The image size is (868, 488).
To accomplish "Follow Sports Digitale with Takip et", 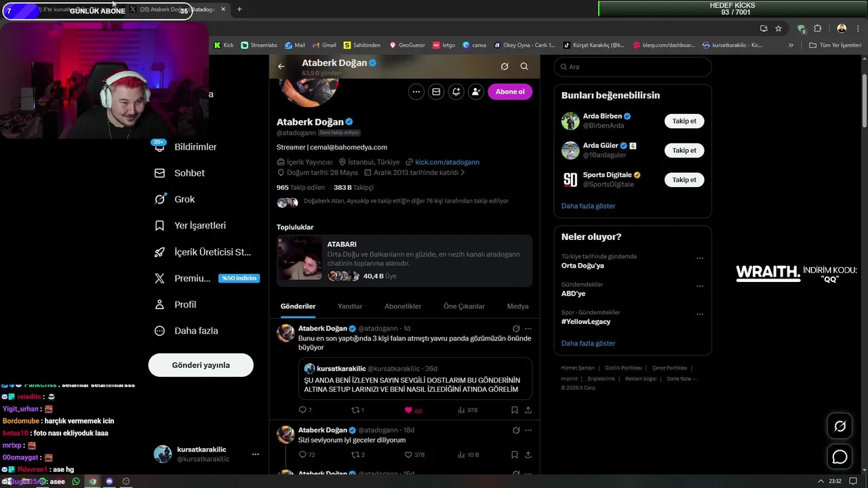I will pyautogui.click(x=684, y=180).
